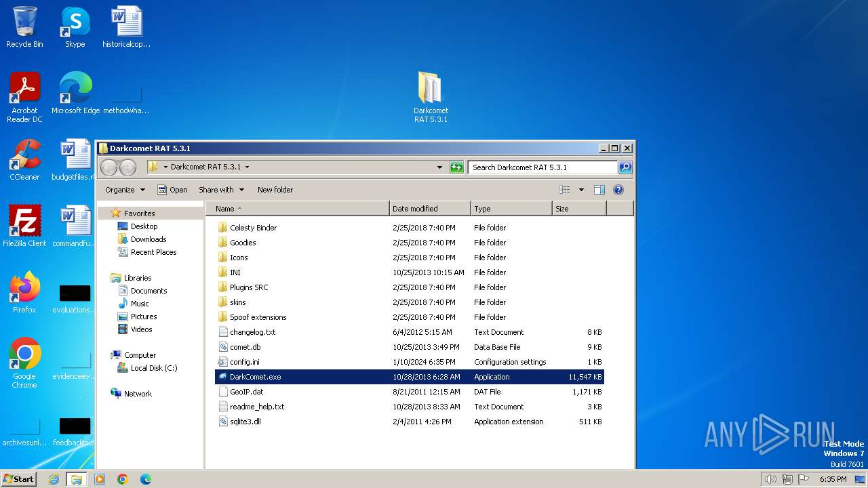868x488 pixels.
Task: Open the Share with dropdown
Action: click(x=221, y=190)
